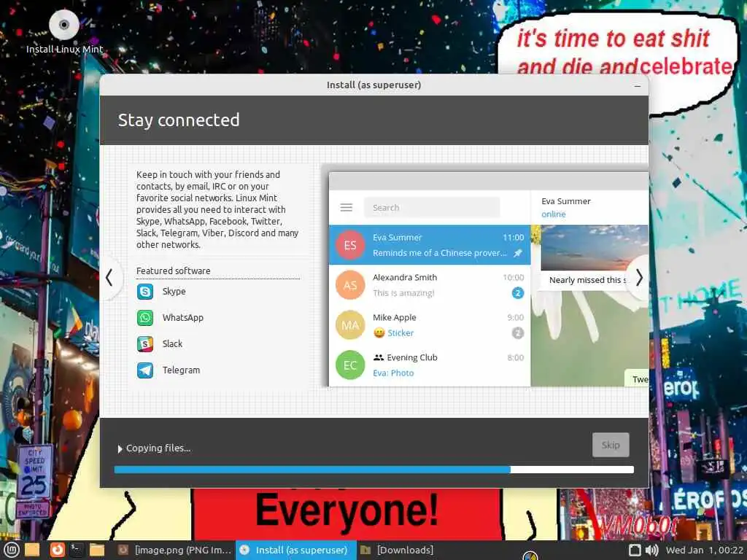
Task: Click the ES avatar circle
Action: click(350, 245)
